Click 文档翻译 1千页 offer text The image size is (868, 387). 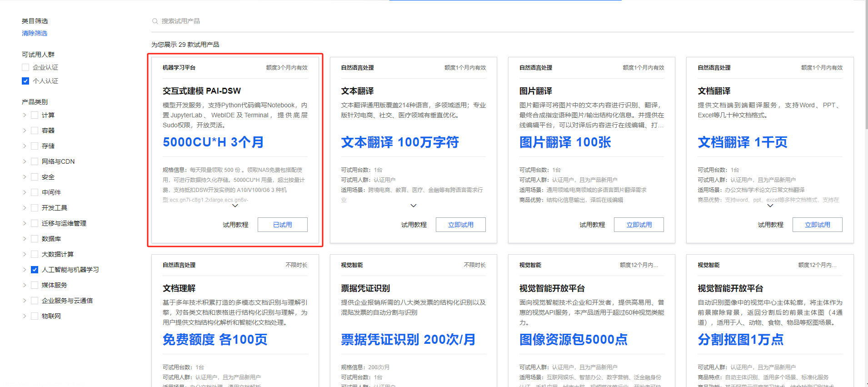click(743, 142)
